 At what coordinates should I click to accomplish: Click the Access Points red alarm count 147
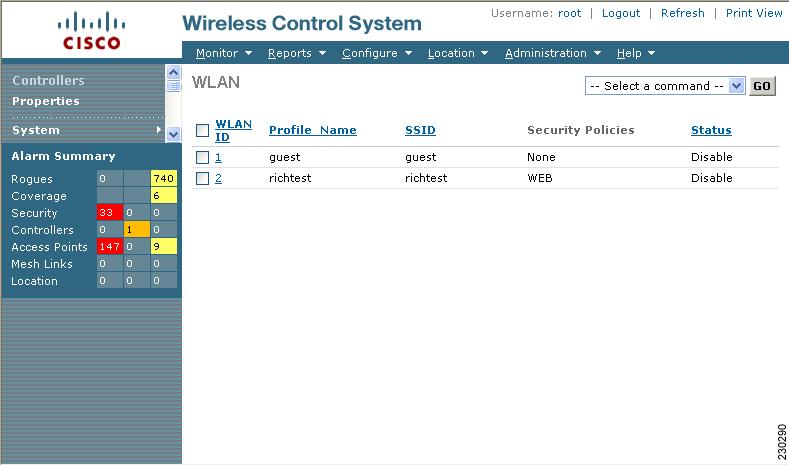tap(110, 247)
